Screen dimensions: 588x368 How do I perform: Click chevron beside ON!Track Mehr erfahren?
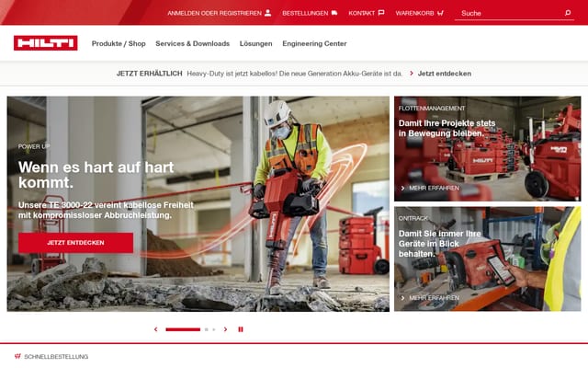403,298
